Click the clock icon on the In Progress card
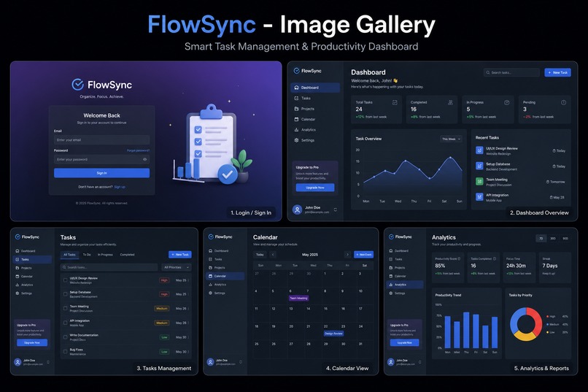Viewport: 588px width, 392px height. point(506,102)
